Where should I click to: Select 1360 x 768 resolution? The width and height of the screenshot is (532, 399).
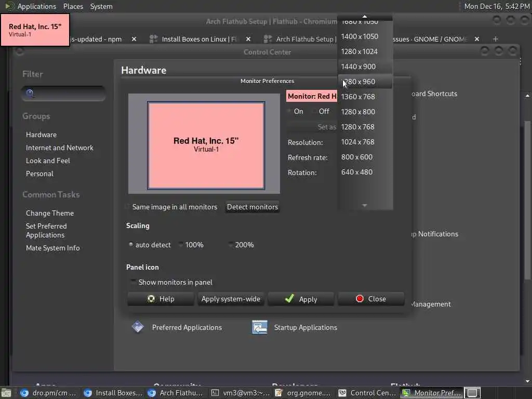coord(365,97)
